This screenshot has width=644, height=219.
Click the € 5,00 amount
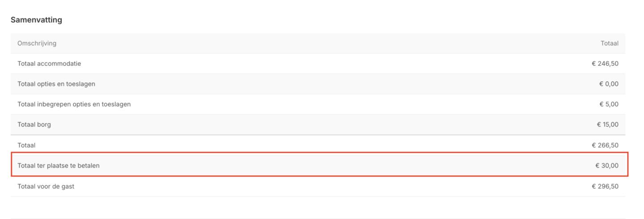coord(609,104)
